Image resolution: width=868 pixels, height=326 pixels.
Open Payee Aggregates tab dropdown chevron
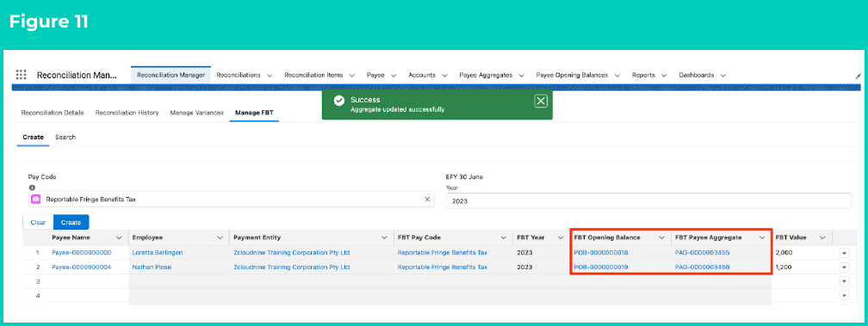(x=522, y=75)
